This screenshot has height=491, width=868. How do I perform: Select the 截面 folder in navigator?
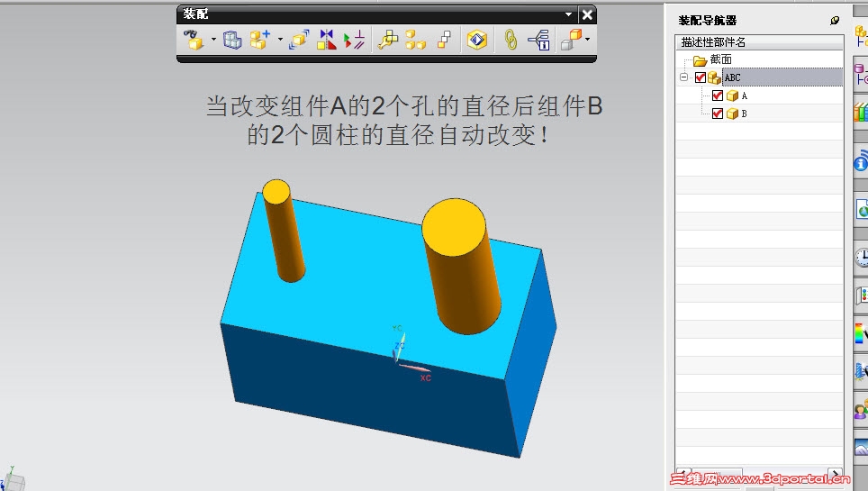point(720,59)
